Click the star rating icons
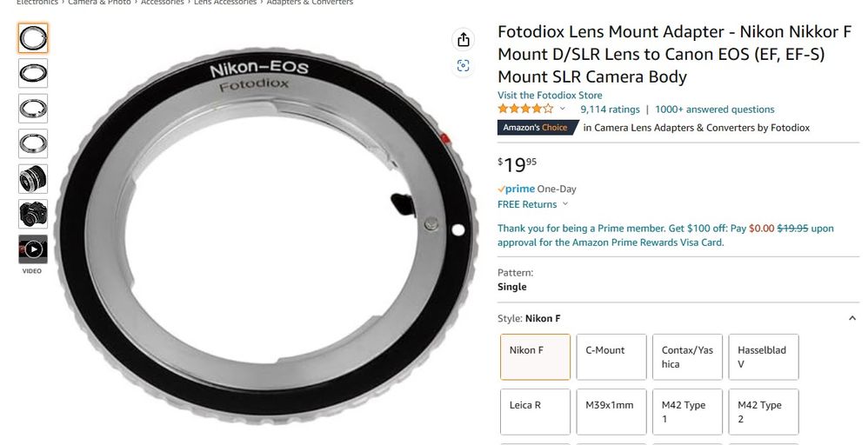 point(525,110)
